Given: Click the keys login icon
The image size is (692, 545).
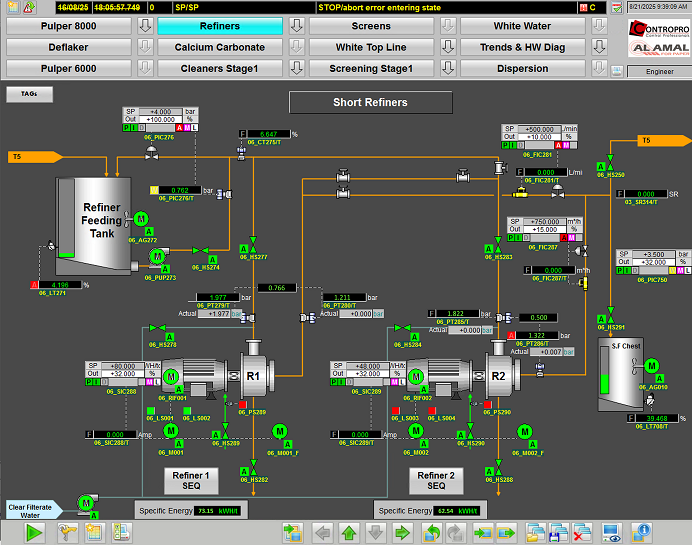Looking at the screenshot, I should [69, 532].
